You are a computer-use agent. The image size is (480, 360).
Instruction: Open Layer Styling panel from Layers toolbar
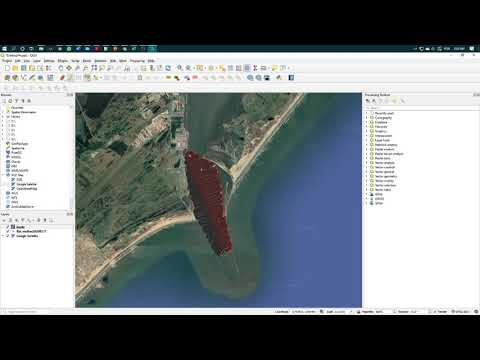point(4,220)
